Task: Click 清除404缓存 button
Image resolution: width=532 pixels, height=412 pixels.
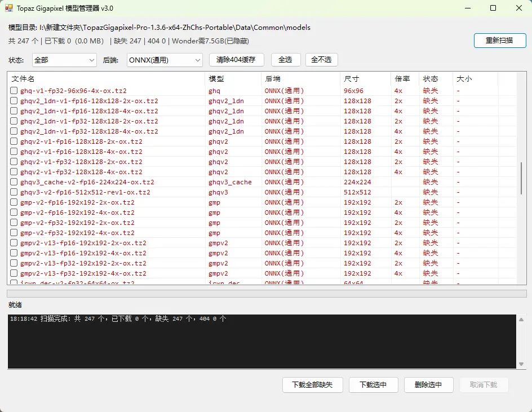Action: pyautogui.click(x=236, y=60)
